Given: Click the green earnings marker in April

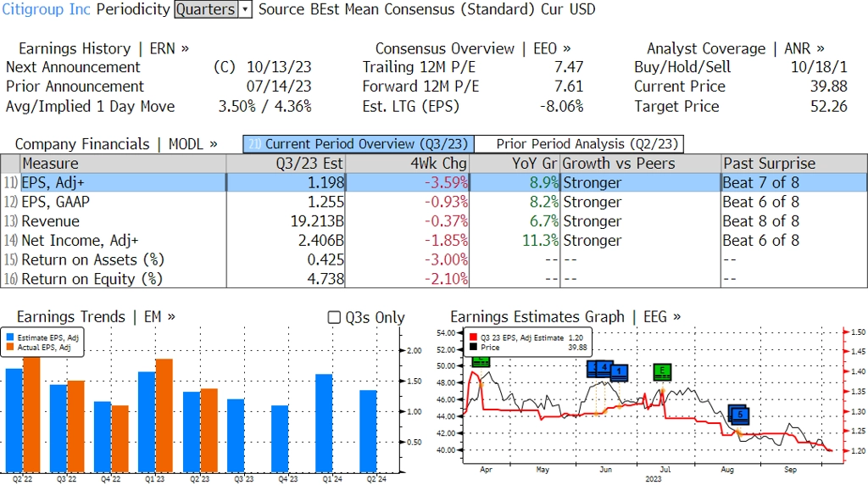Looking at the screenshot, I should 481,361.
